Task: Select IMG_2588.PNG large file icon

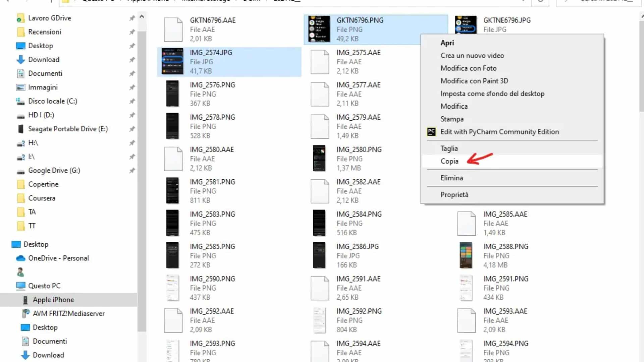Action: 466,255
